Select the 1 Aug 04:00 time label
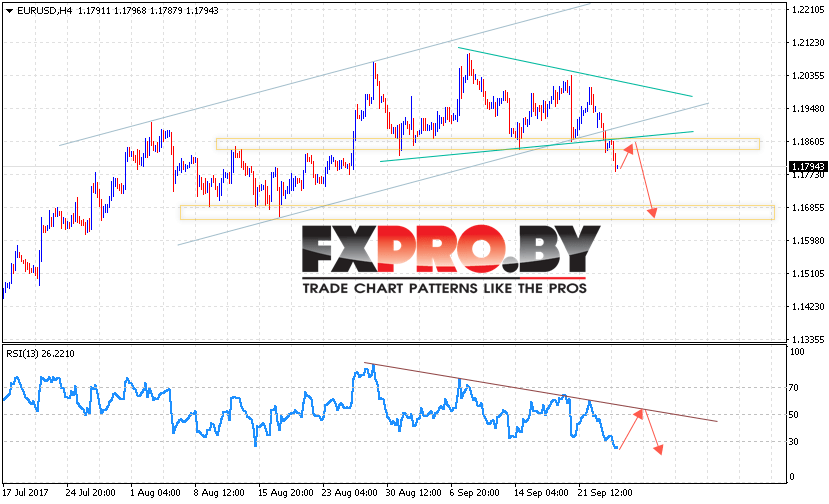Image resolution: width=829 pixels, height=504 pixels. [155, 493]
